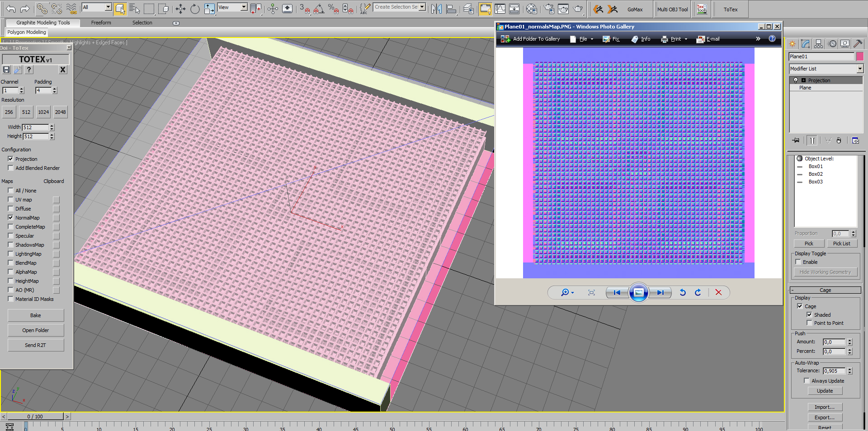868x431 pixels.
Task: Open the Utilities hammer panel
Action: [x=858, y=44]
